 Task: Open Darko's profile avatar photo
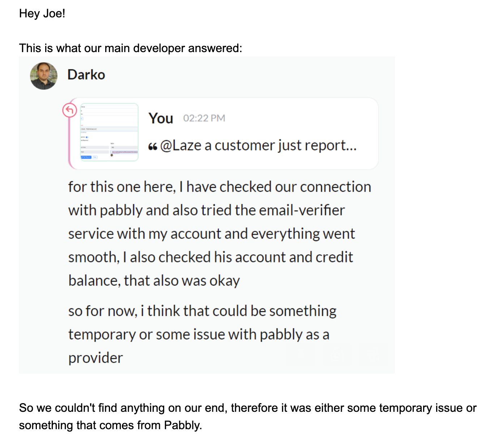tap(44, 76)
